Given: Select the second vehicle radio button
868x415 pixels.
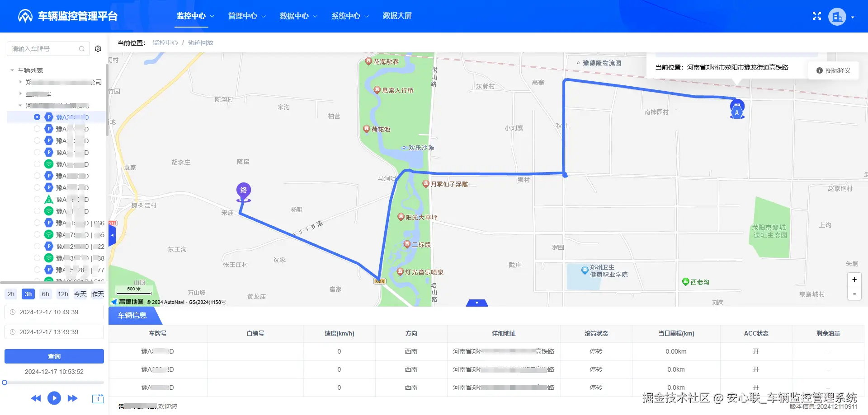Looking at the screenshot, I should point(37,129).
